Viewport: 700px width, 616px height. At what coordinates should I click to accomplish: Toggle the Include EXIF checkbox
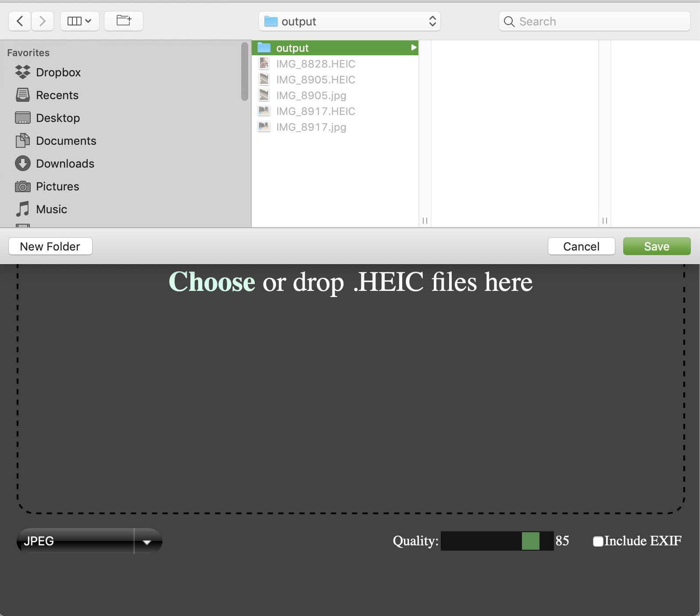[x=598, y=541]
